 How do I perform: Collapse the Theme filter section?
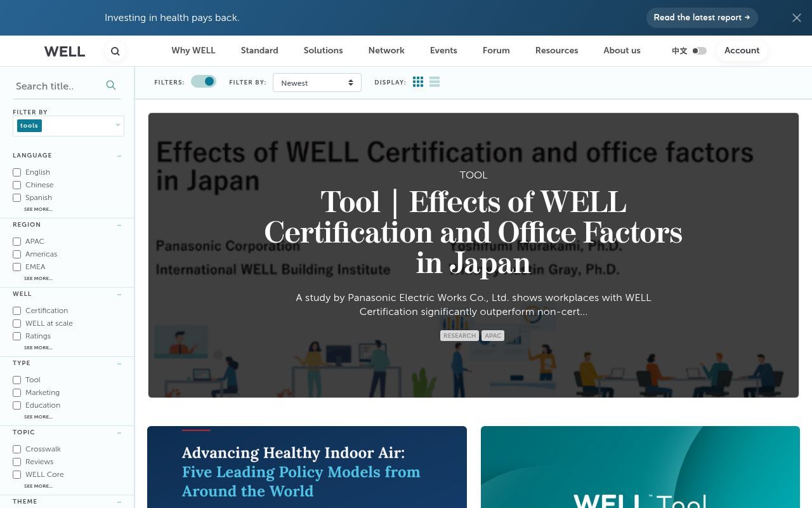point(119,502)
